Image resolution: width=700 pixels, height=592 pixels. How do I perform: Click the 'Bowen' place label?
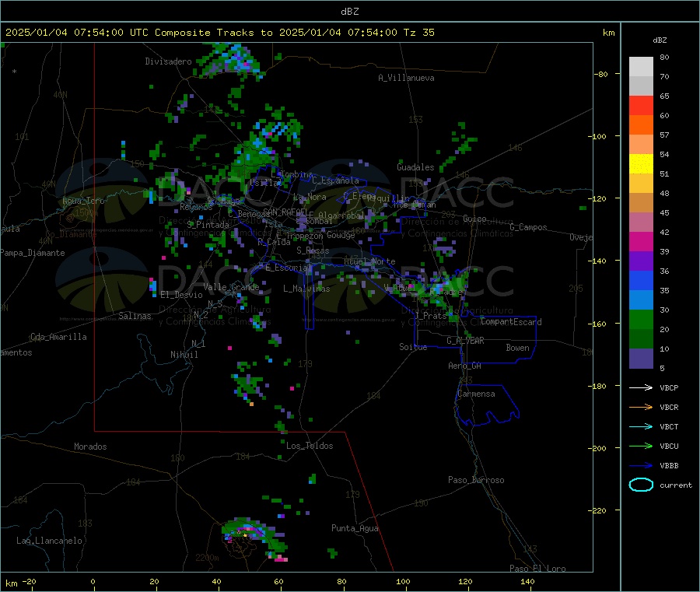tap(517, 348)
